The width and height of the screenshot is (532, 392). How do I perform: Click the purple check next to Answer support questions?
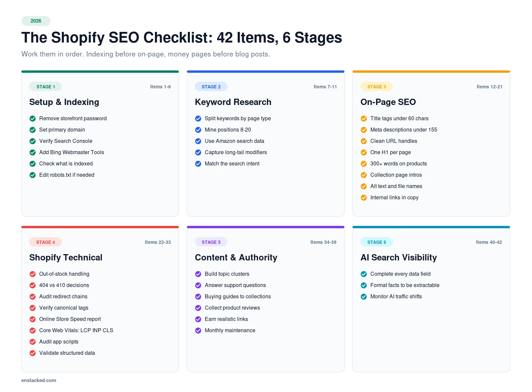(198, 285)
